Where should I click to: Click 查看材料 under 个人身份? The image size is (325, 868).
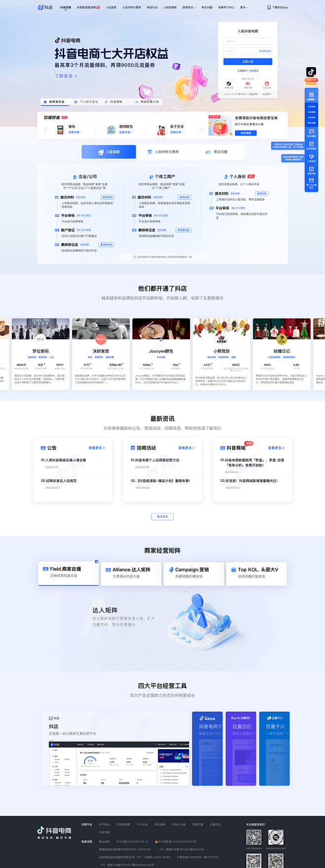(262, 194)
